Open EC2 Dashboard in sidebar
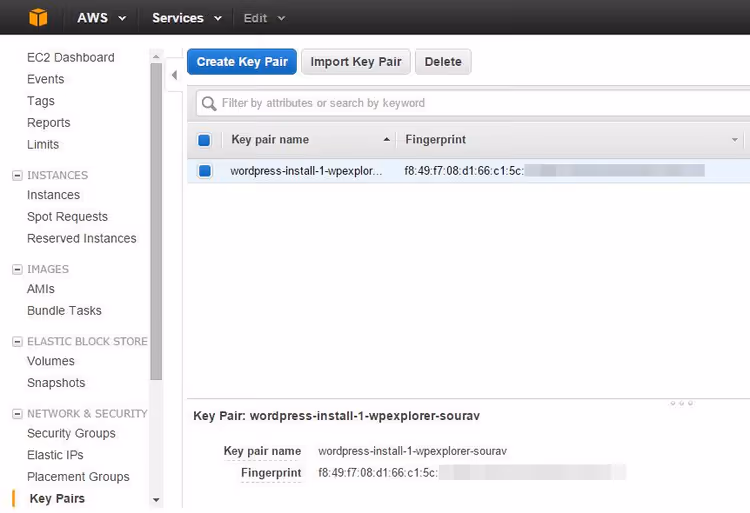This screenshot has height=513, width=750. 71,57
